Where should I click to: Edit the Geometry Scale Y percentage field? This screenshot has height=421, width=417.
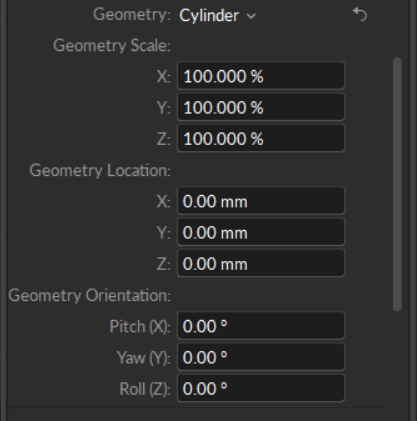261,107
